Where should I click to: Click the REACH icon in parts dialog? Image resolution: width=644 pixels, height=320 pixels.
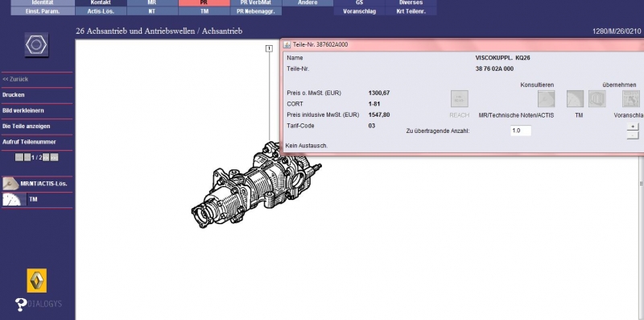coord(459,98)
